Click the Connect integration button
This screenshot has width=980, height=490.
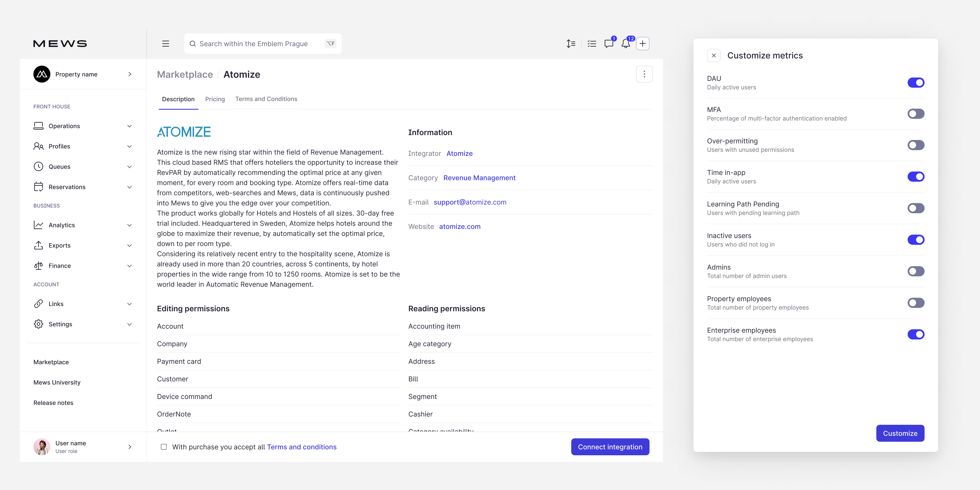(x=610, y=447)
